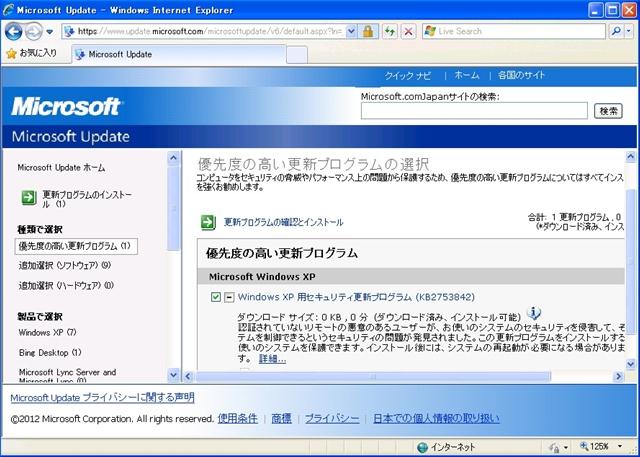Filter by Windows XP (7) product
640x457 pixels.
tap(47, 333)
